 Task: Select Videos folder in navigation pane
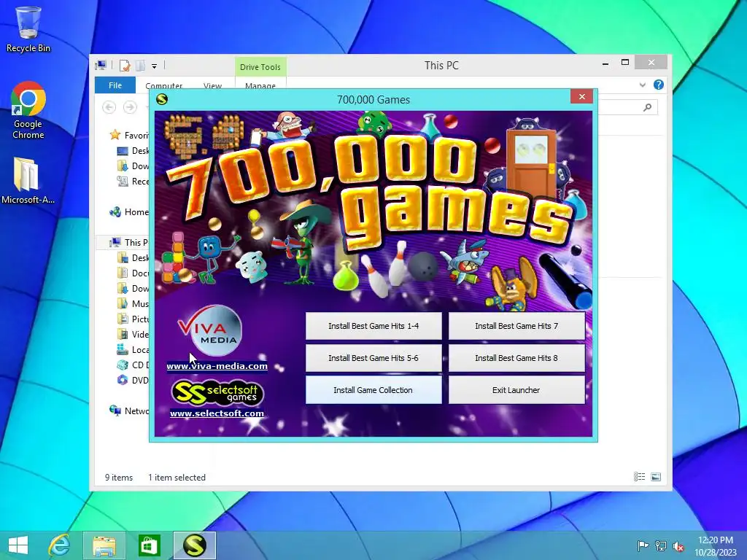point(133,334)
